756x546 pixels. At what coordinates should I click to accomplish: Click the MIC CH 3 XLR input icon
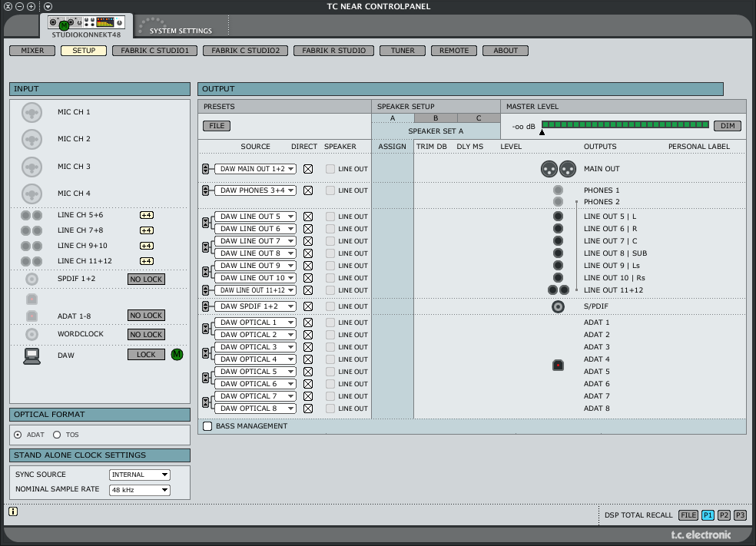(x=31, y=167)
